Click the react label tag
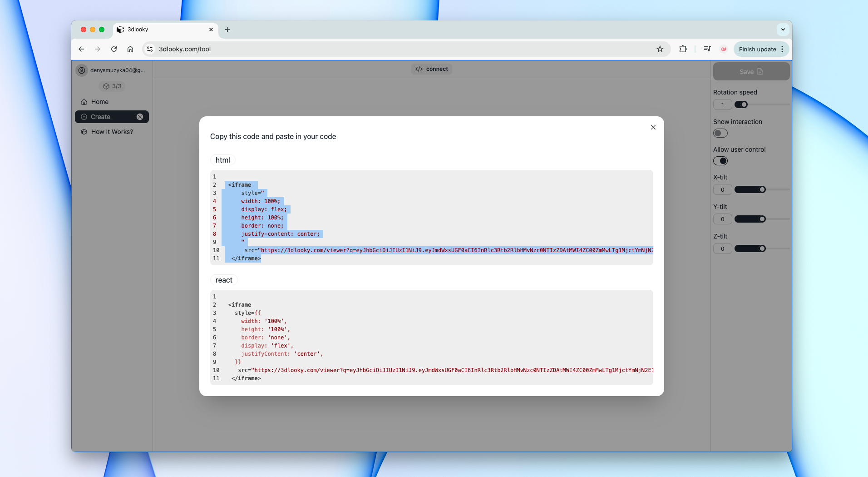The height and width of the screenshot is (477, 868). pos(224,280)
